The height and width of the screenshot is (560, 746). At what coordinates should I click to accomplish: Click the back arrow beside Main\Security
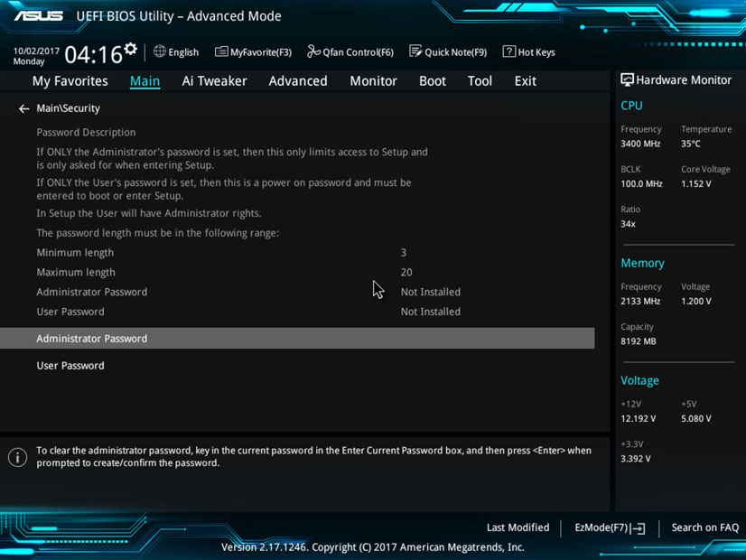(x=24, y=108)
